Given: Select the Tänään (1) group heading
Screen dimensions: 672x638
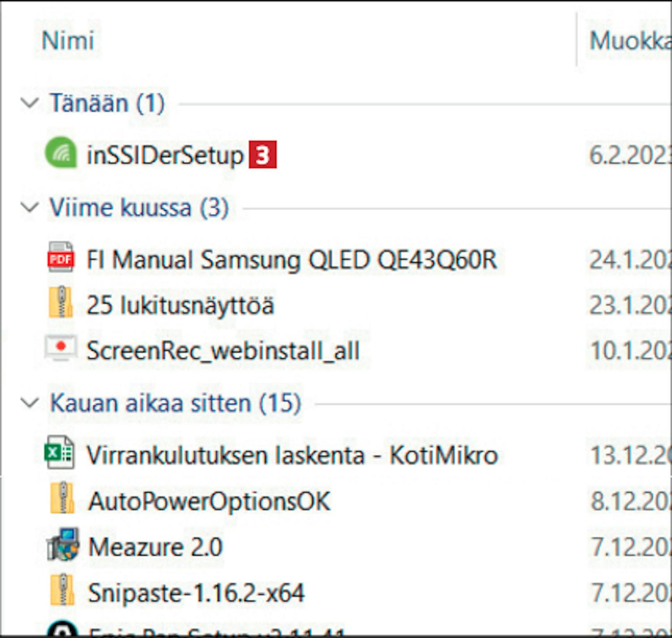Looking at the screenshot, I should (x=107, y=103).
